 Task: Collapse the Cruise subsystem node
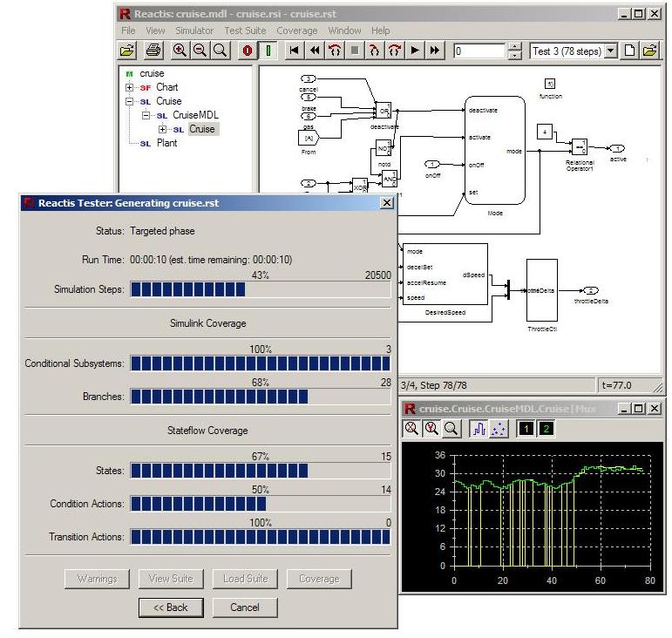(x=129, y=102)
